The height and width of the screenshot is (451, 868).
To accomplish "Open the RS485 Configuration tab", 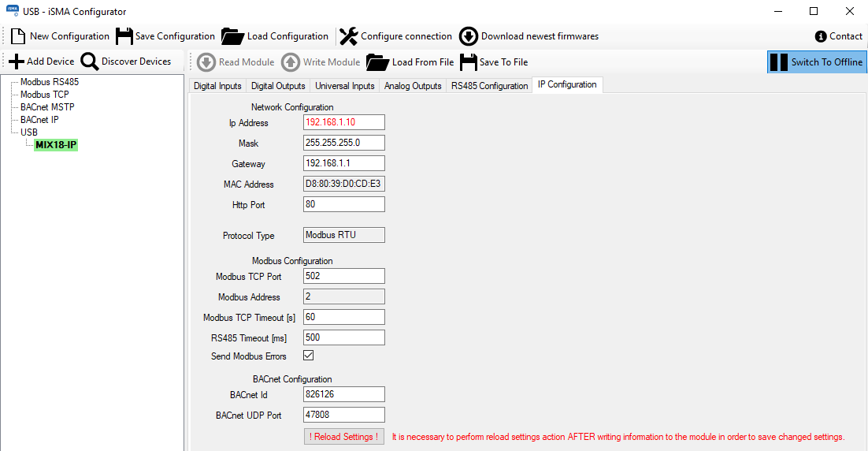I will point(489,86).
